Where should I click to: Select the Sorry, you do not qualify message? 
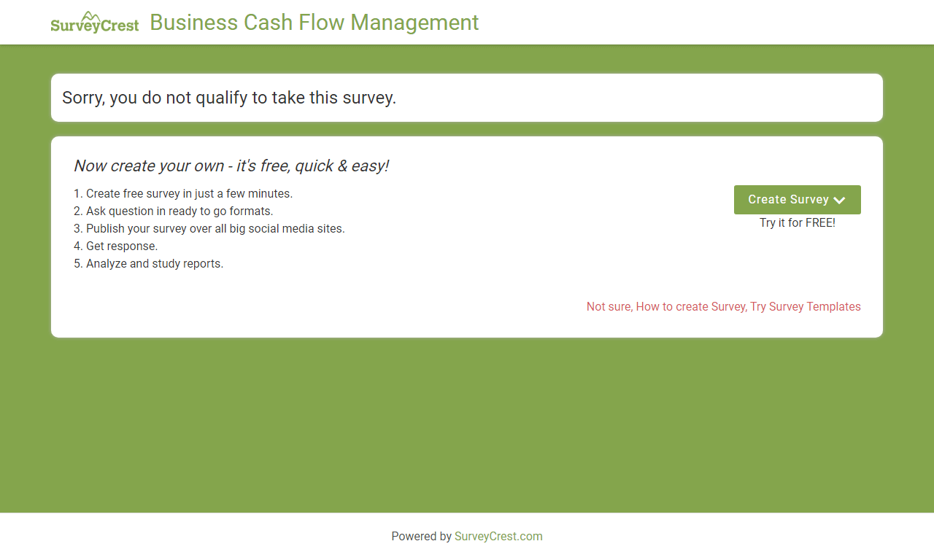[229, 98]
